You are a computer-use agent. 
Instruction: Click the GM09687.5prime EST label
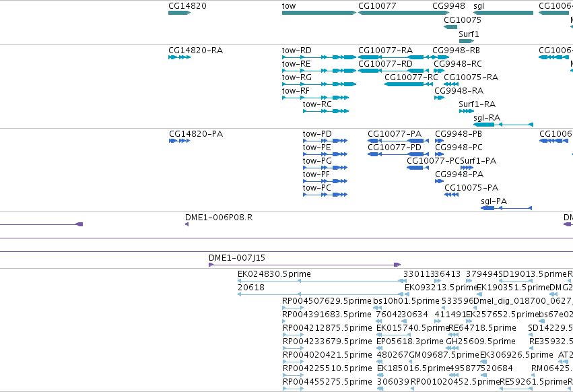click(x=444, y=355)
